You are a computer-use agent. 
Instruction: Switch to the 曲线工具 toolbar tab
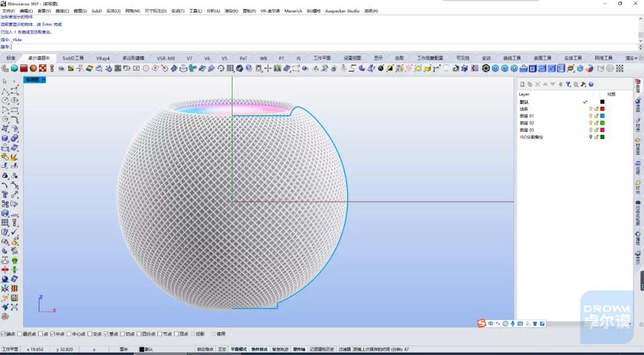pos(512,58)
